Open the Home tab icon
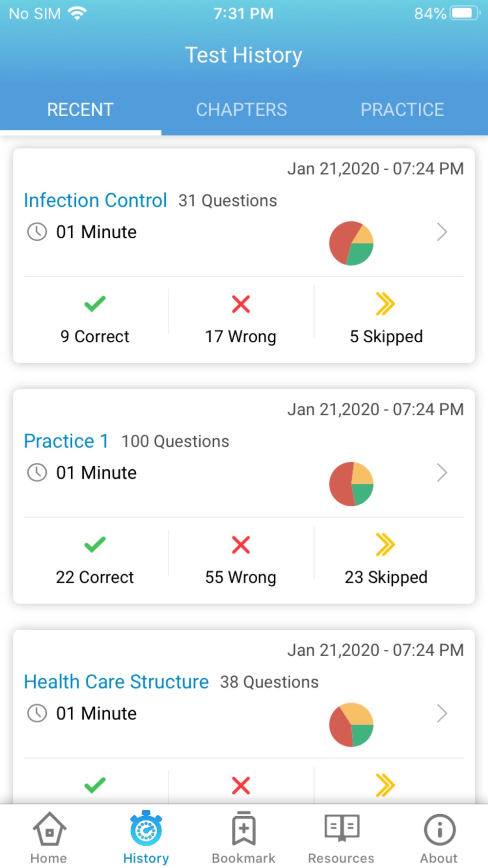 (49, 829)
